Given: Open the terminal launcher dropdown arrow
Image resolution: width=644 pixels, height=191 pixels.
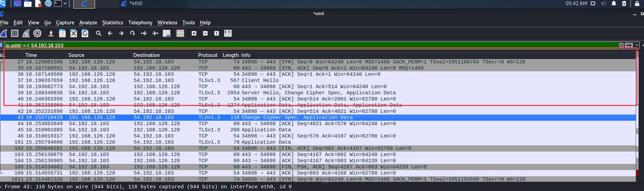Looking at the screenshot, I should click(65, 3).
